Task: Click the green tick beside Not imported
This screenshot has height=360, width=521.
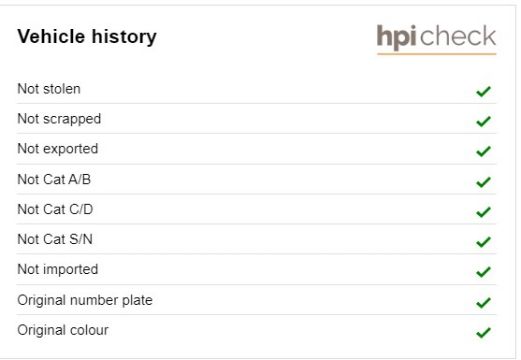Action: click(483, 272)
